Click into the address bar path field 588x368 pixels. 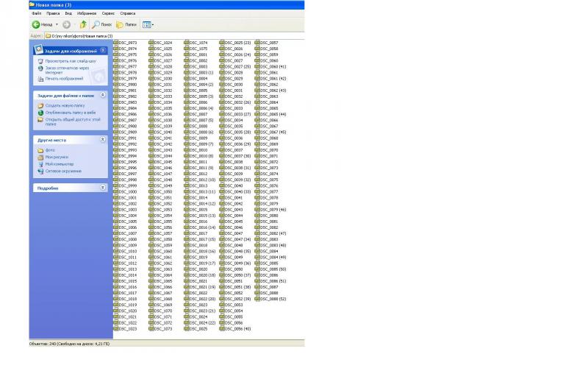pos(174,36)
